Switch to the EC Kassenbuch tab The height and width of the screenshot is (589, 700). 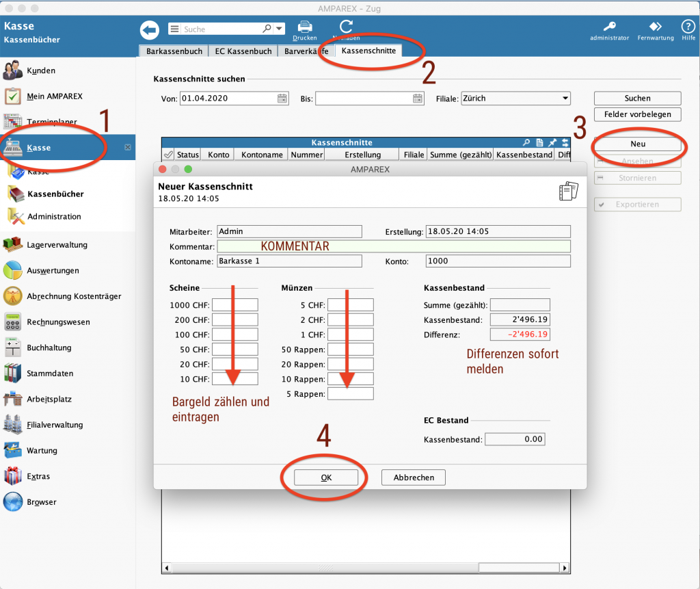243,51
